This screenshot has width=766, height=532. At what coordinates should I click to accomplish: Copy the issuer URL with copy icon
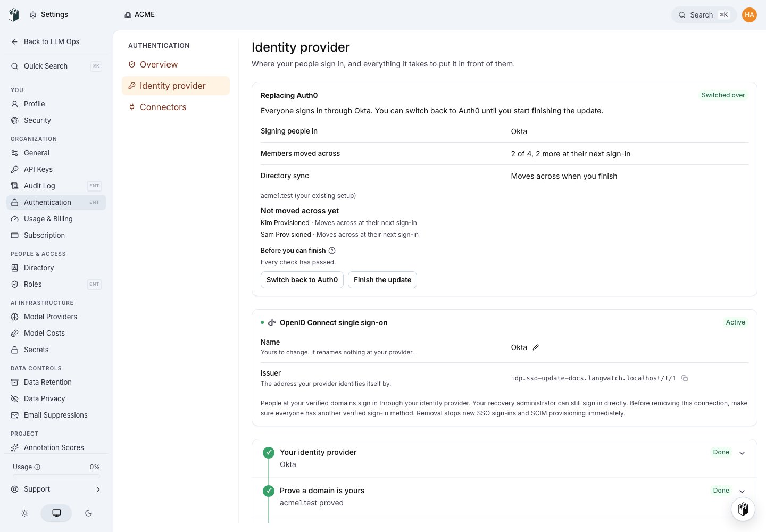(x=685, y=378)
